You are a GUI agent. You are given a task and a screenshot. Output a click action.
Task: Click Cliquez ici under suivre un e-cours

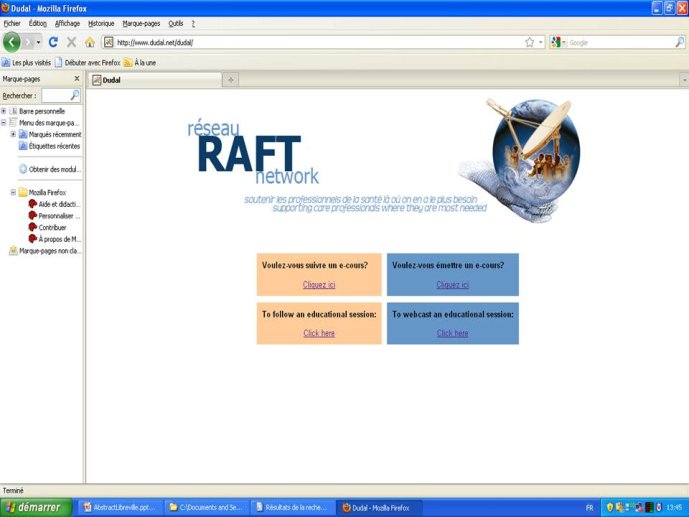pos(319,285)
